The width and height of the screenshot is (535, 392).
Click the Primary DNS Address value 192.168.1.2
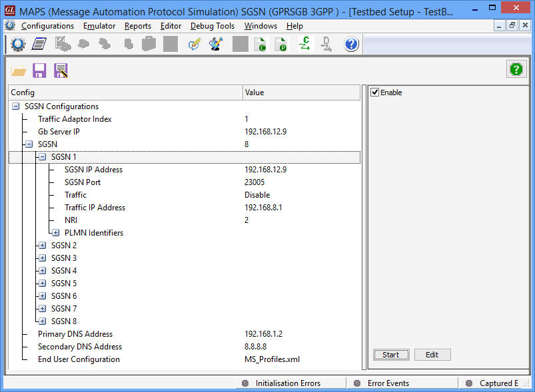click(263, 334)
